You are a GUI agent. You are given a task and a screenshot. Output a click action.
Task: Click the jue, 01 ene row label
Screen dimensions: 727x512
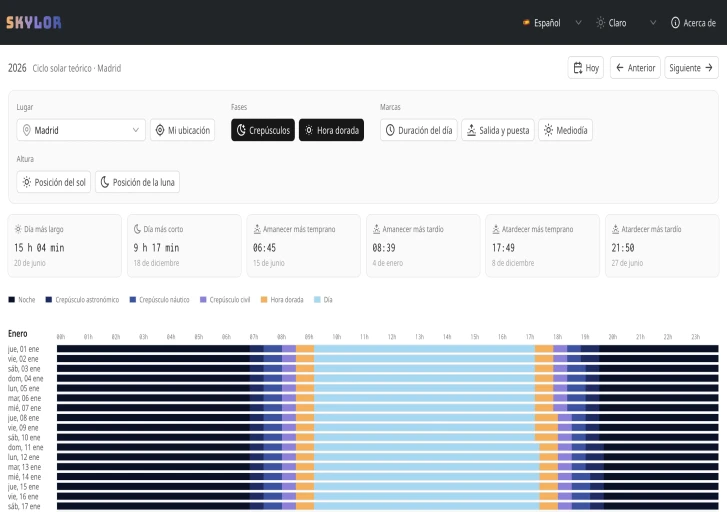[23, 349]
